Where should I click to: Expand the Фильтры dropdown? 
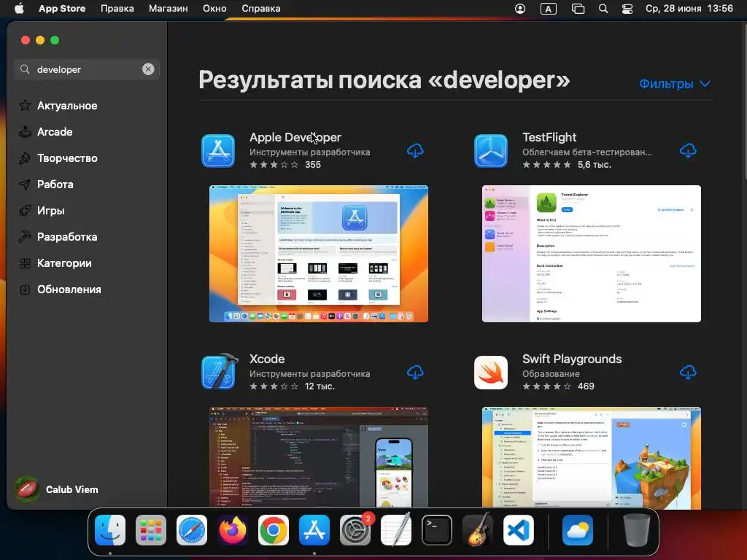(675, 84)
